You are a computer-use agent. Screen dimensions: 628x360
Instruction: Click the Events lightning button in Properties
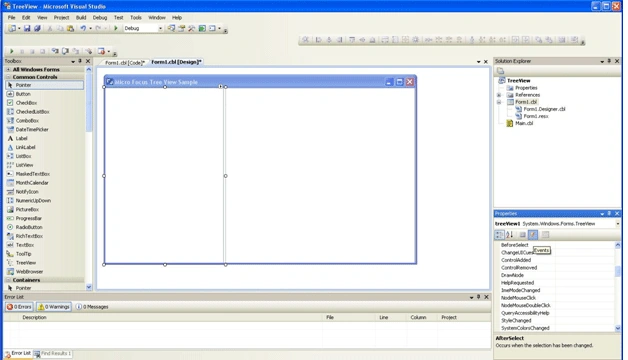pyautogui.click(x=533, y=235)
